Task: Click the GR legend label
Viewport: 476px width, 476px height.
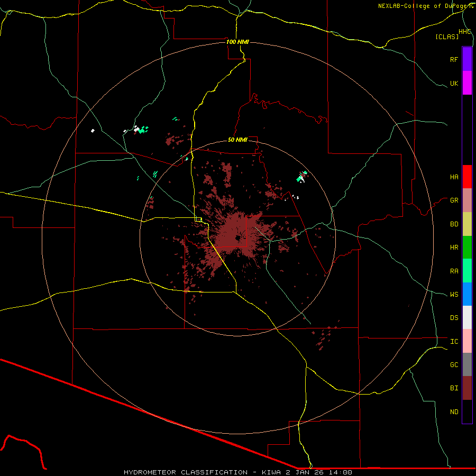Action: click(x=454, y=200)
